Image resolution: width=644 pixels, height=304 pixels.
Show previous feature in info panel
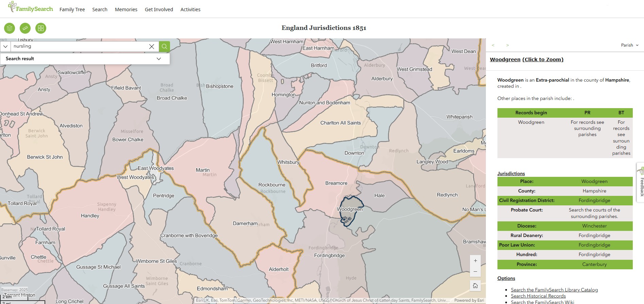pyautogui.click(x=493, y=45)
